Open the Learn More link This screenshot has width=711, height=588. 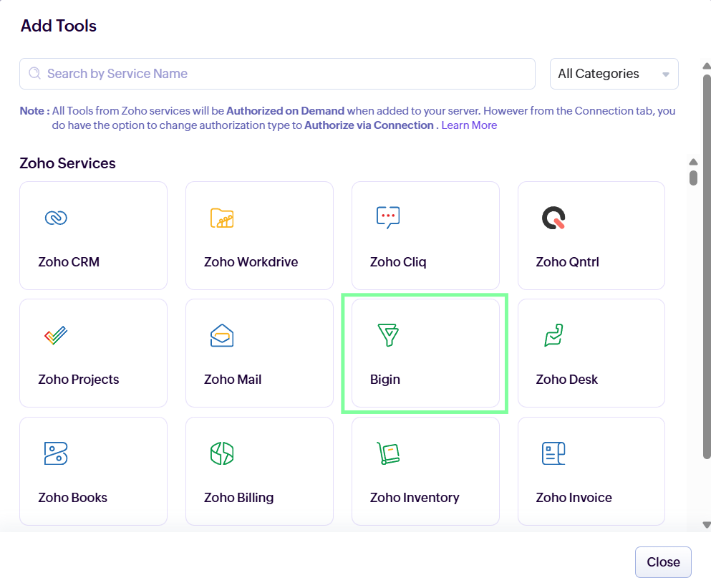click(469, 125)
